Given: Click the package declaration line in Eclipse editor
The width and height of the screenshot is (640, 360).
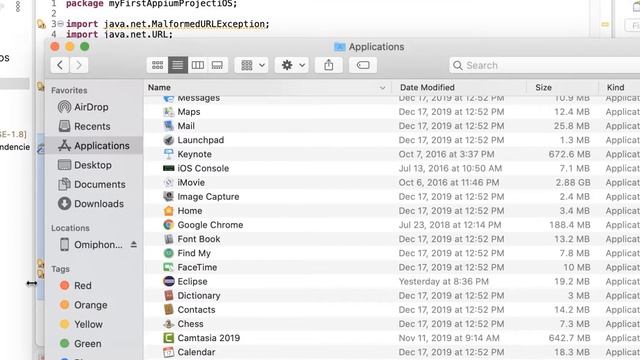Looking at the screenshot, I should [x=151, y=4].
